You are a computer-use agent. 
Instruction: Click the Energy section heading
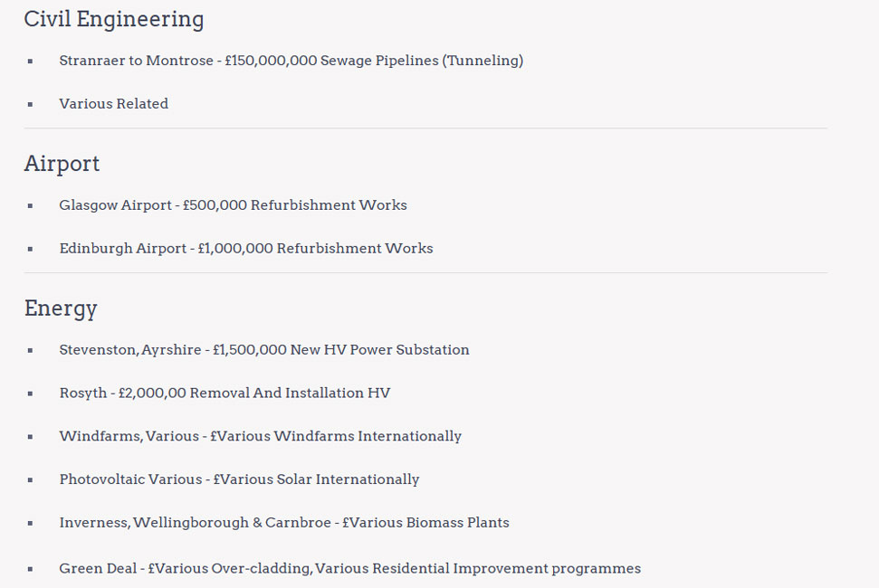pos(61,308)
